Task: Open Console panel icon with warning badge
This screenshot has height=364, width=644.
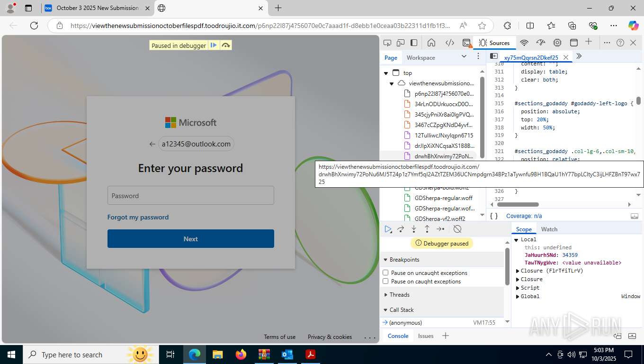Action: pos(467,43)
